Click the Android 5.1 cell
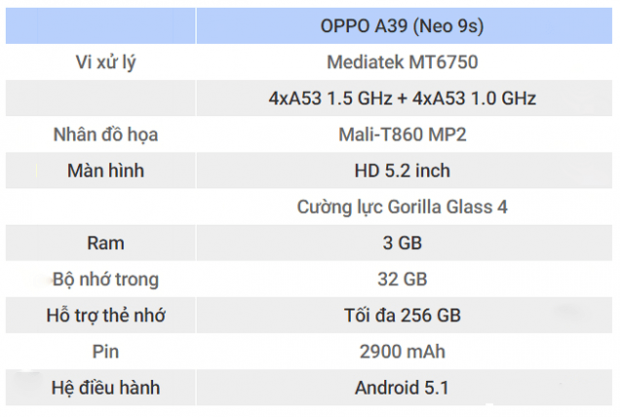This screenshot has height=417, width=620. pyautogui.click(x=402, y=388)
